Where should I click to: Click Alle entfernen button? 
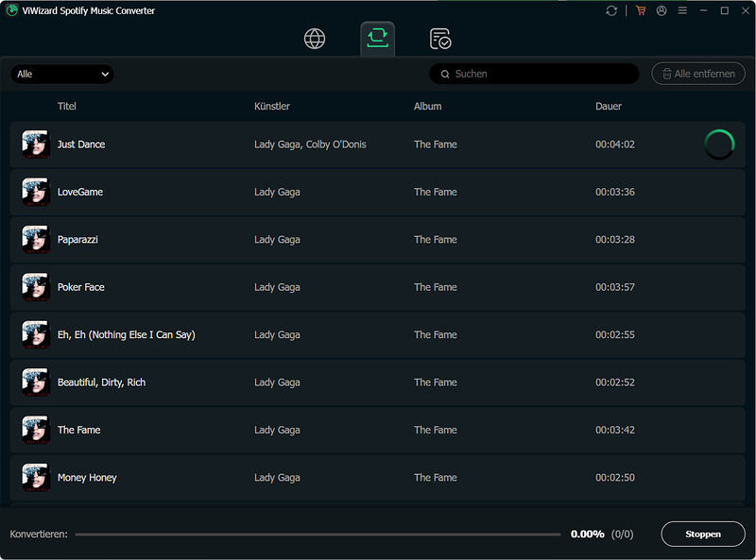coord(698,74)
